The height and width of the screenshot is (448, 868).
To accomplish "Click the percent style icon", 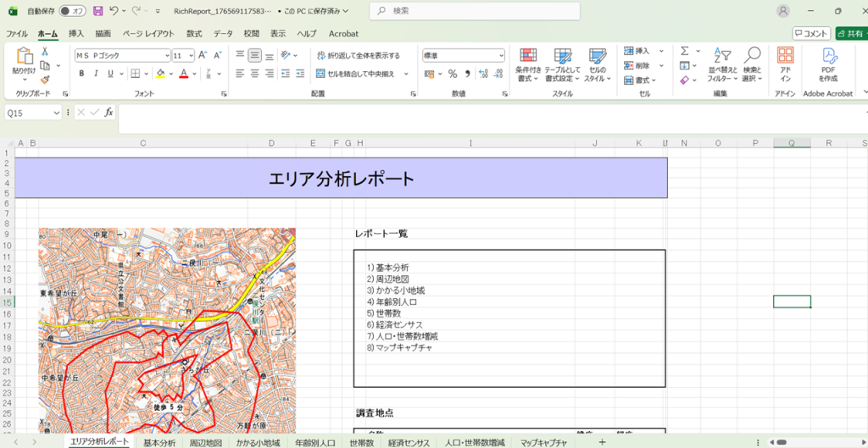I will pos(453,74).
